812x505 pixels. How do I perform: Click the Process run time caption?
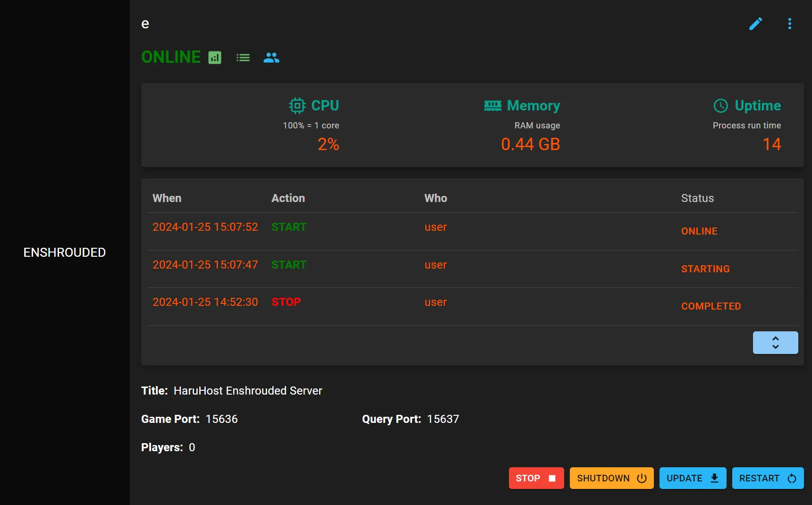747,126
